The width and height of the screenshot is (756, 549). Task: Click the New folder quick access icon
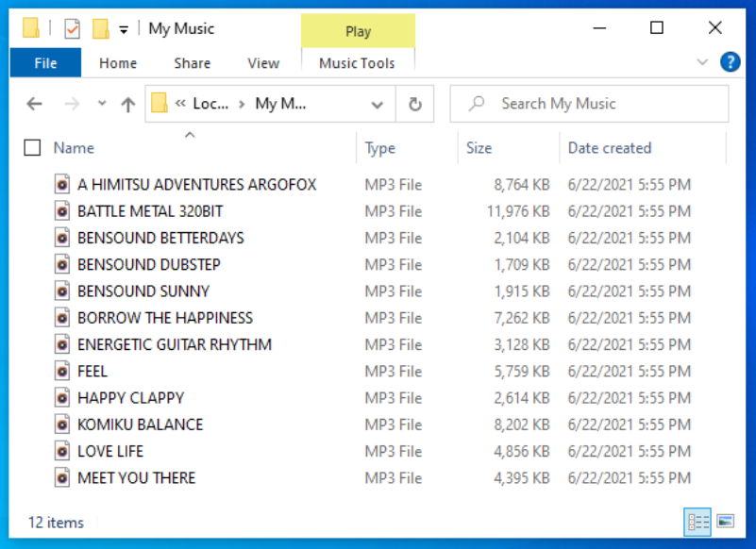(x=101, y=29)
